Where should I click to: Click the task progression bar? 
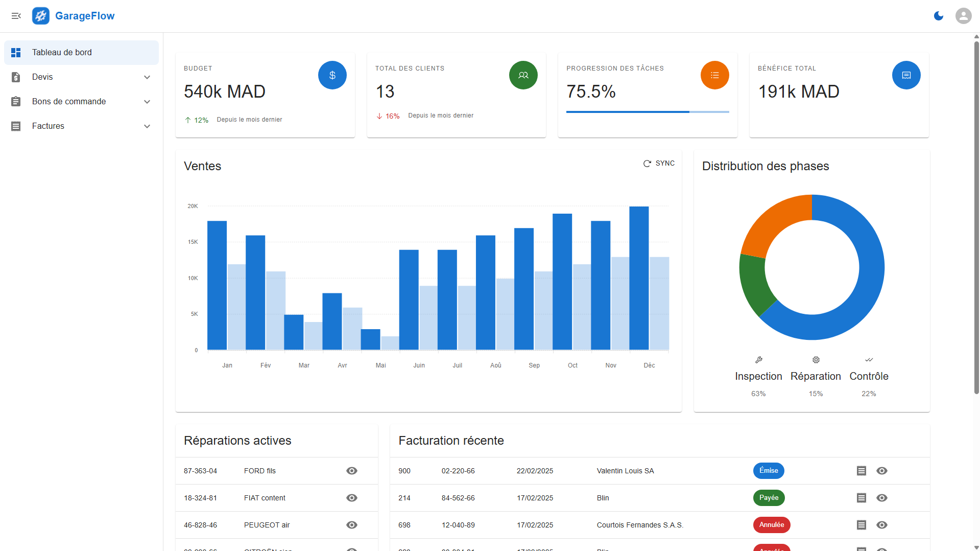[x=647, y=111]
